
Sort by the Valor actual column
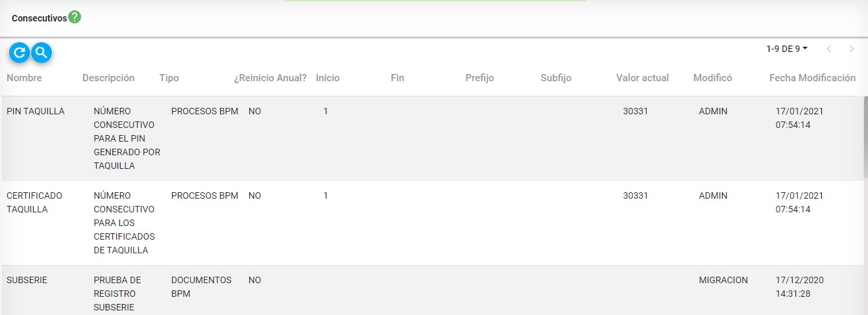point(642,78)
